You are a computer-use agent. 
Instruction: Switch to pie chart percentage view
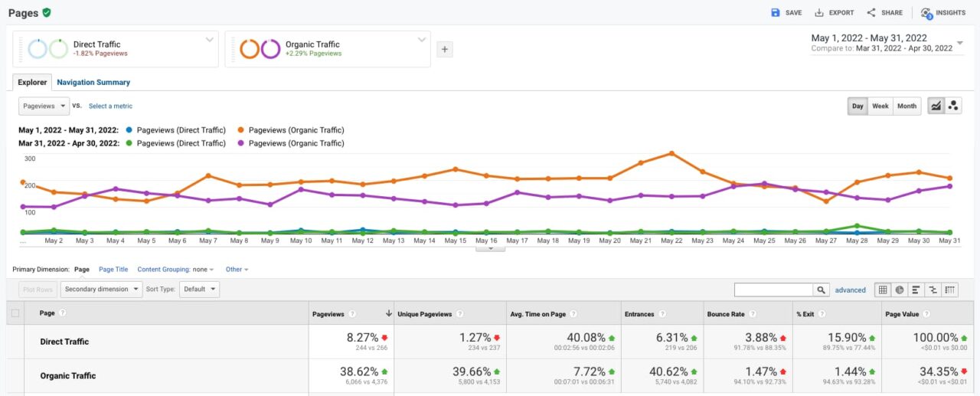[x=900, y=290]
